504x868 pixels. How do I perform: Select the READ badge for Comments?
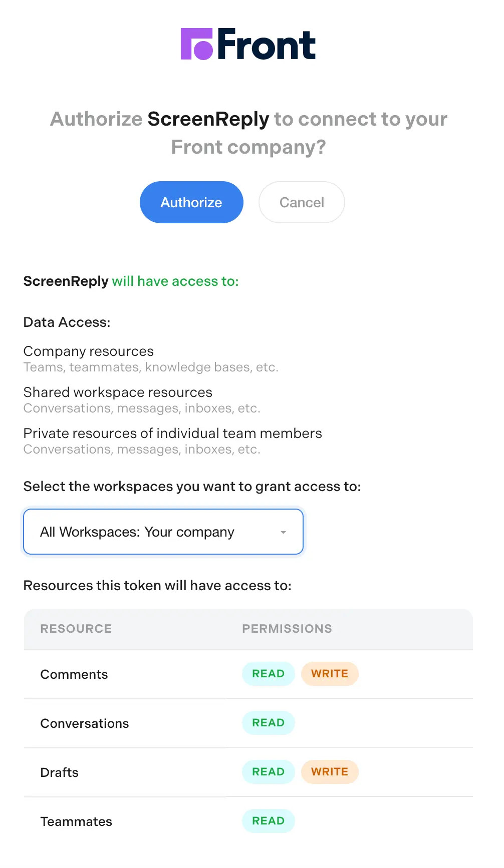pyautogui.click(x=268, y=673)
